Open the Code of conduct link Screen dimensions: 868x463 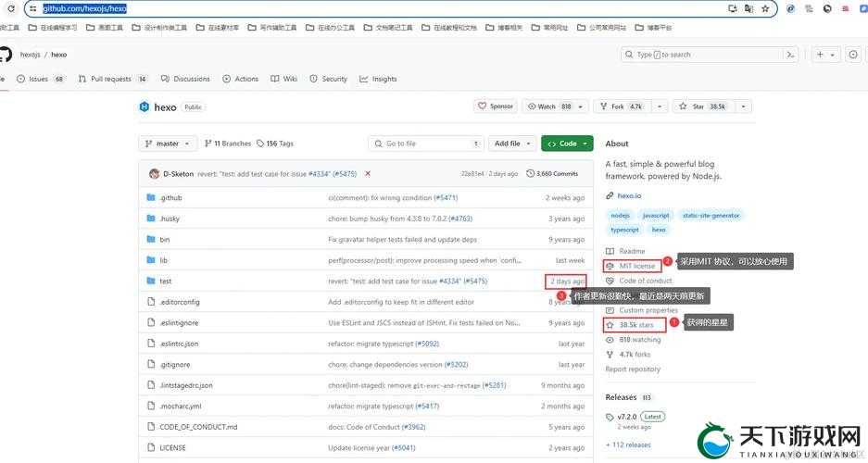[646, 281]
